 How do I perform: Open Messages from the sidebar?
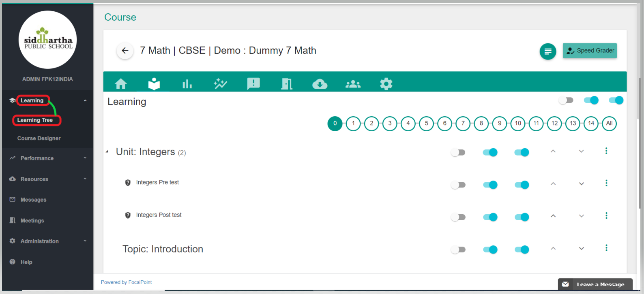(x=33, y=200)
